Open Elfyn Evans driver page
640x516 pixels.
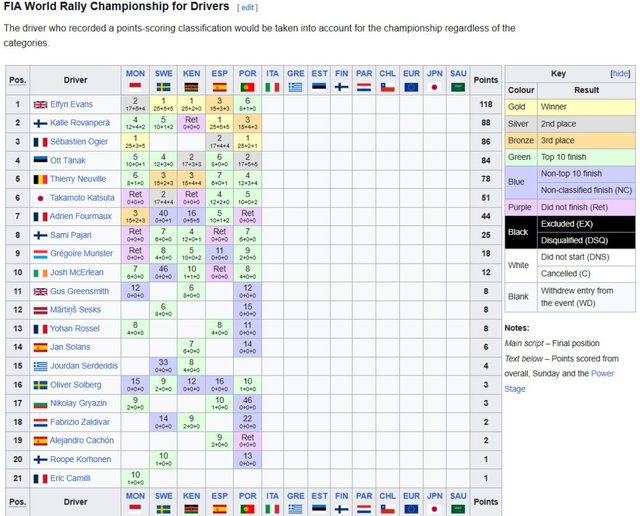tap(71, 104)
